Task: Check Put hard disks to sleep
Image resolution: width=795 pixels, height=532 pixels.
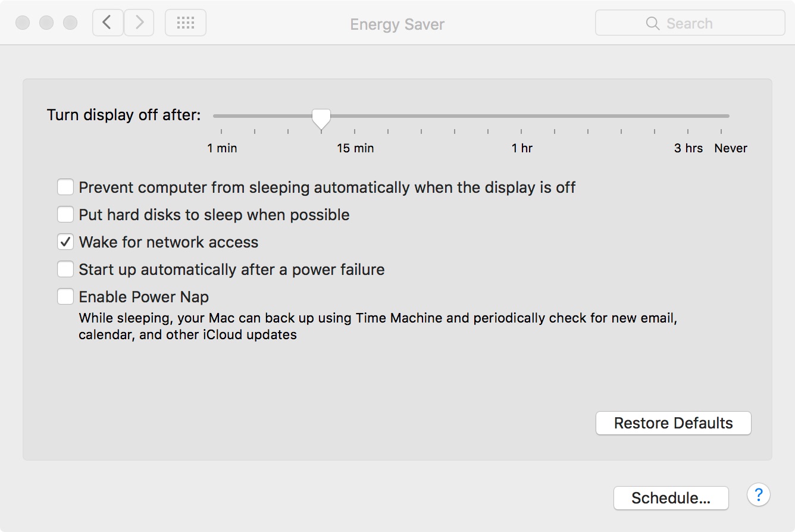Action: point(65,214)
